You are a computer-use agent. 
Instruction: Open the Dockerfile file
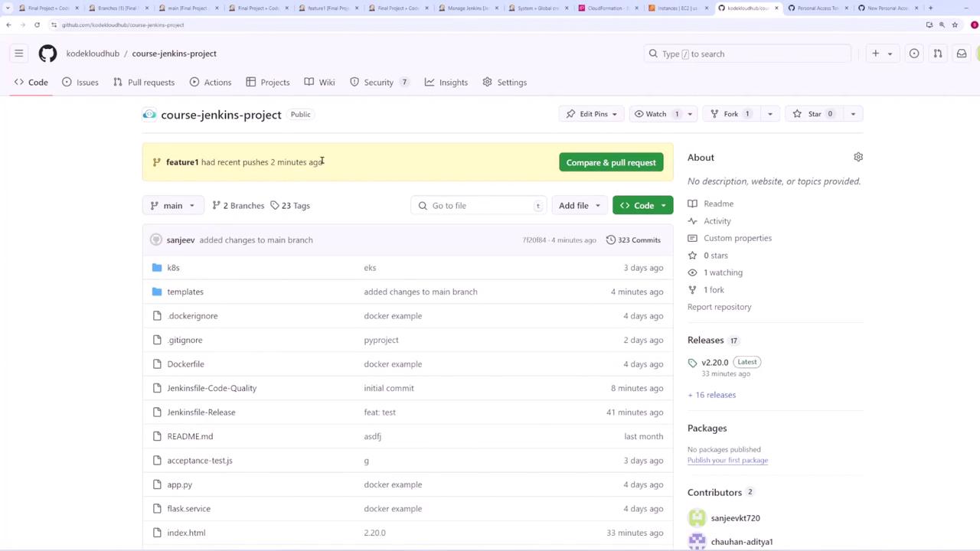[x=185, y=364]
